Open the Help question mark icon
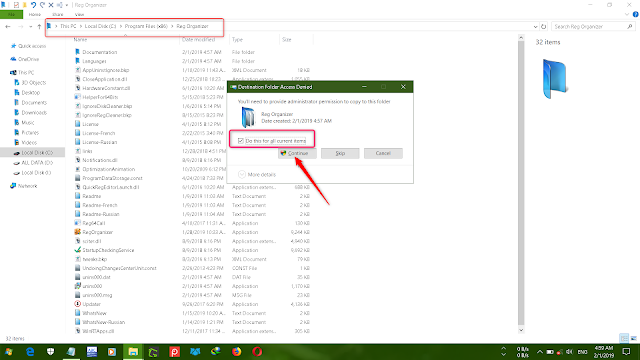The width and height of the screenshot is (640, 360). tap(636, 15)
